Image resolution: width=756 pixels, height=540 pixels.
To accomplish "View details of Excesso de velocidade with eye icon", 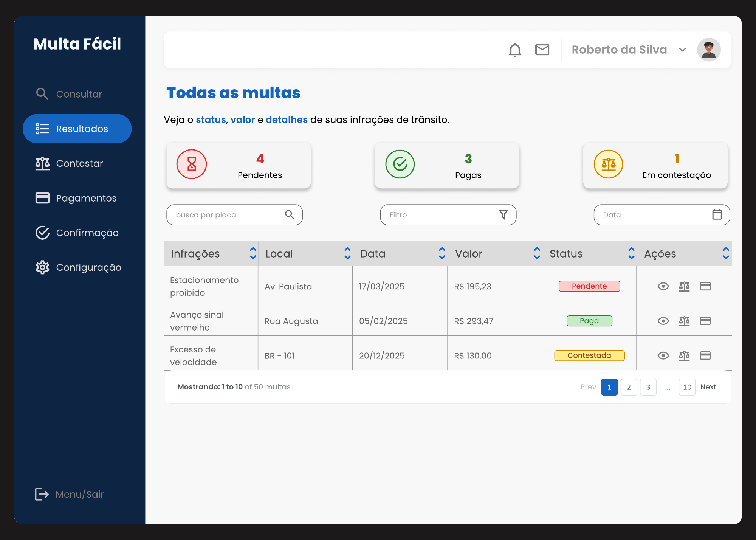I will (x=663, y=355).
